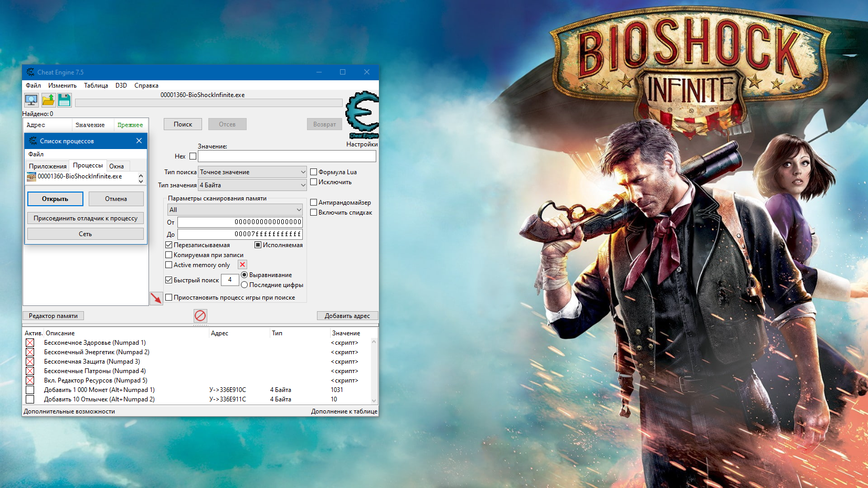Enable Включить спидхак checkbox
This screenshot has height=488, width=868.
(313, 213)
